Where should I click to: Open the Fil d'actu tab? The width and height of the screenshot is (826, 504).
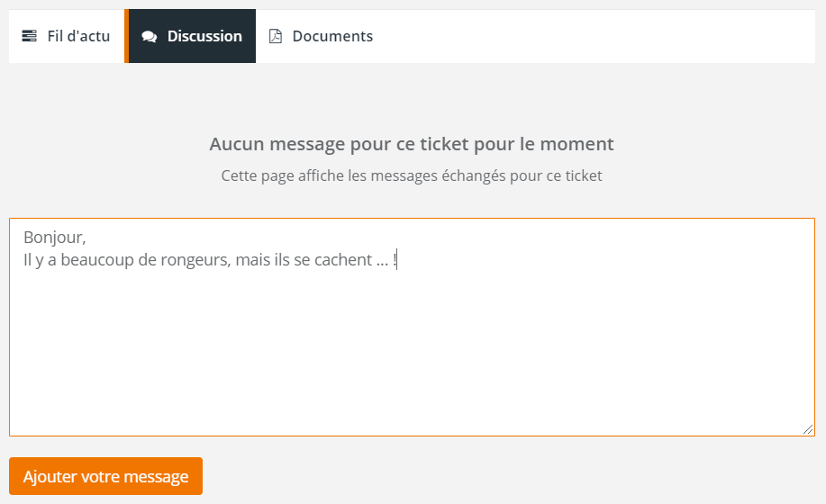tap(67, 36)
